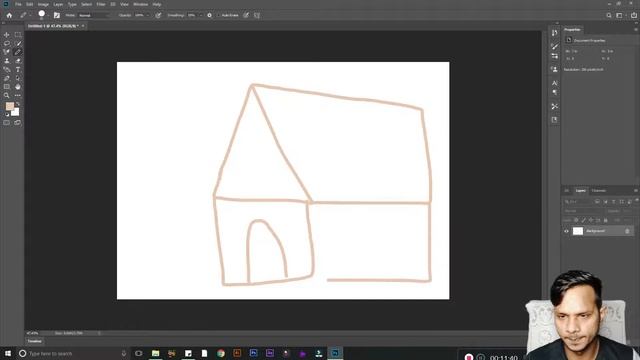640x360 pixels.
Task: Open smoothing options gear
Action: pos(209,16)
